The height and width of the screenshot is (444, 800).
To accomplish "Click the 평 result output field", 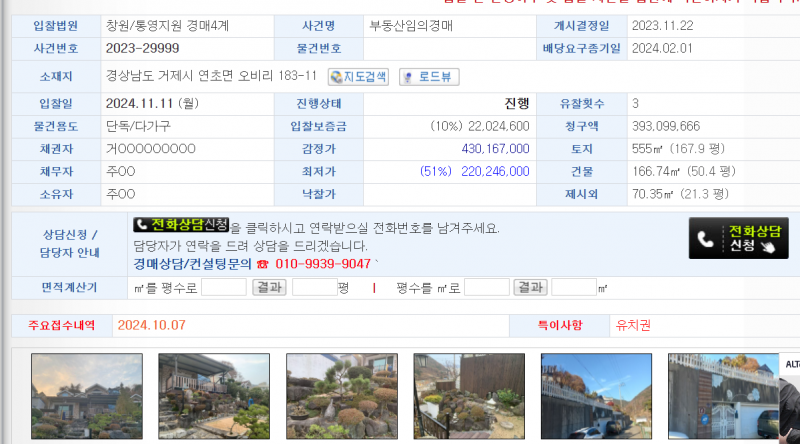I will 314,288.
